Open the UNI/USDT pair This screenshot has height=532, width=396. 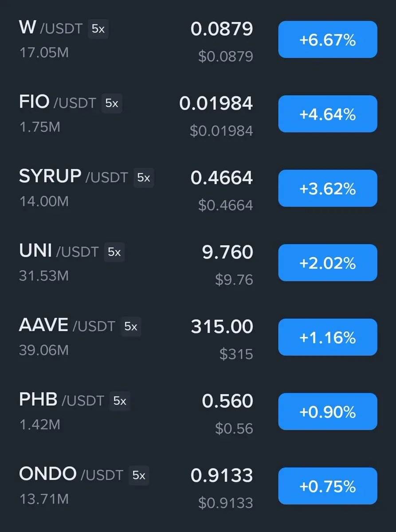point(198,263)
